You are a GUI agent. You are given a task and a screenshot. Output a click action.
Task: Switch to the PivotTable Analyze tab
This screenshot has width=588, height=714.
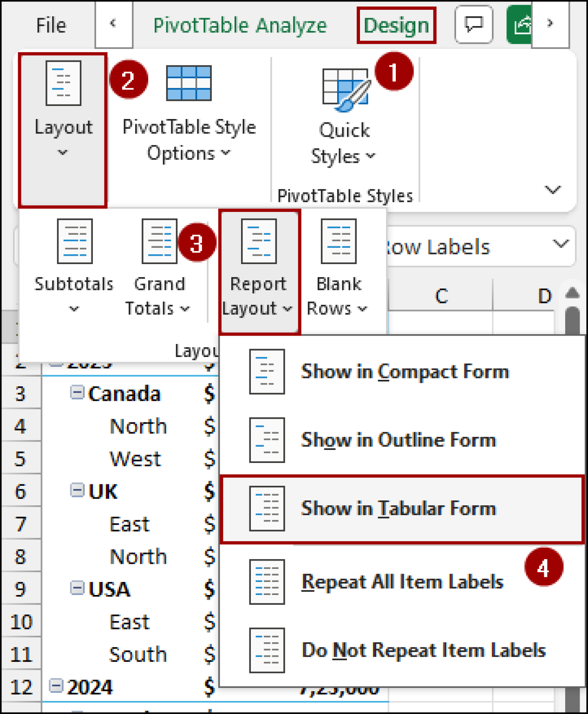pyautogui.click(x=240, y=25)
